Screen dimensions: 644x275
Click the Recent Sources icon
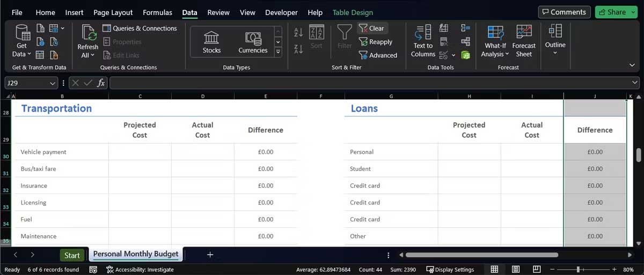pos(54,41)
